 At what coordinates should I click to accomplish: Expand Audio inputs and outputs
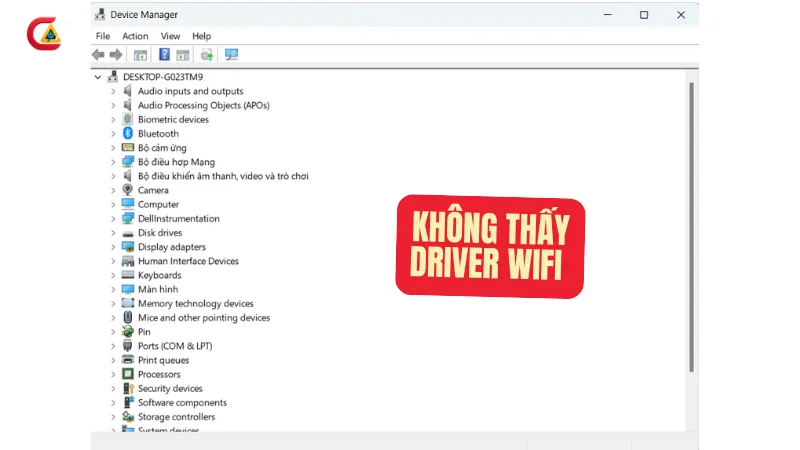[x=113, y=91]
